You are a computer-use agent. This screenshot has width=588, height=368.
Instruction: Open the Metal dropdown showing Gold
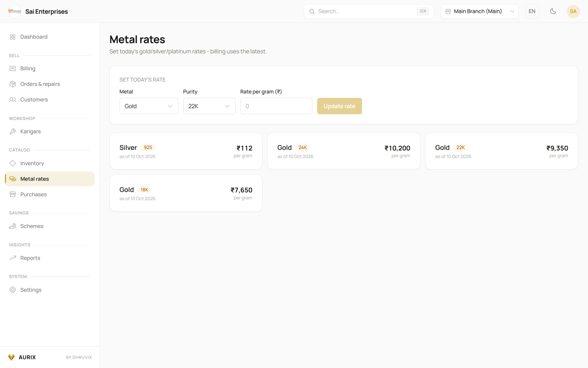[149, 106]
